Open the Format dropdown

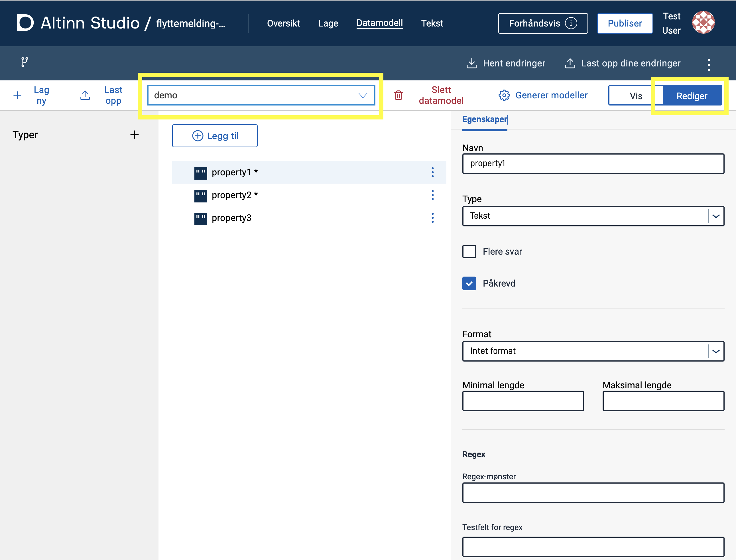coord(593,351)
